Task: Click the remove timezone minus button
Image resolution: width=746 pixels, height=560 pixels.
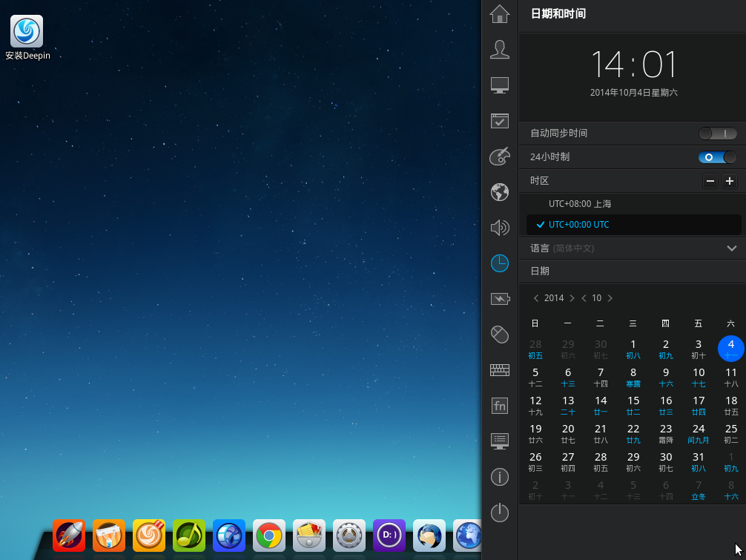Action: pyautogui.click(x=710, y=181)
